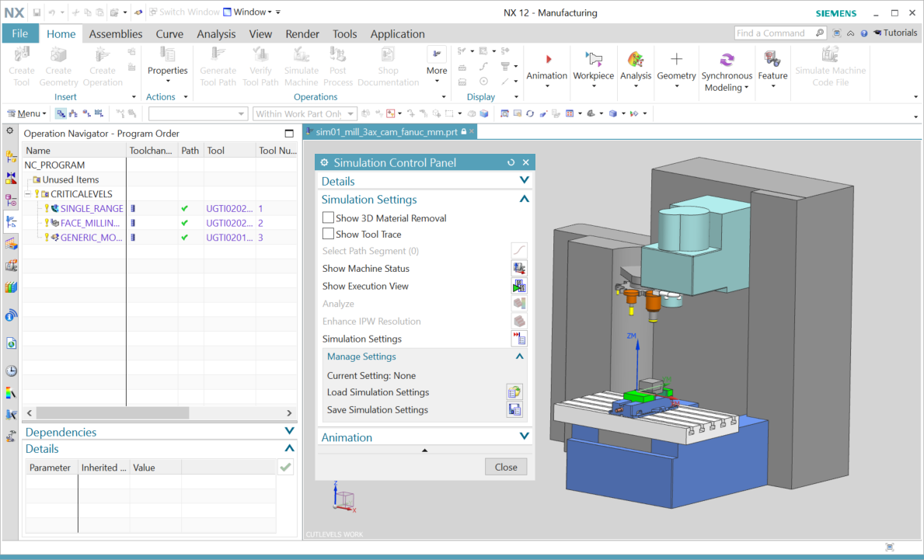
Task: Open the Menu dropdown
Action: tap(26, 113)
